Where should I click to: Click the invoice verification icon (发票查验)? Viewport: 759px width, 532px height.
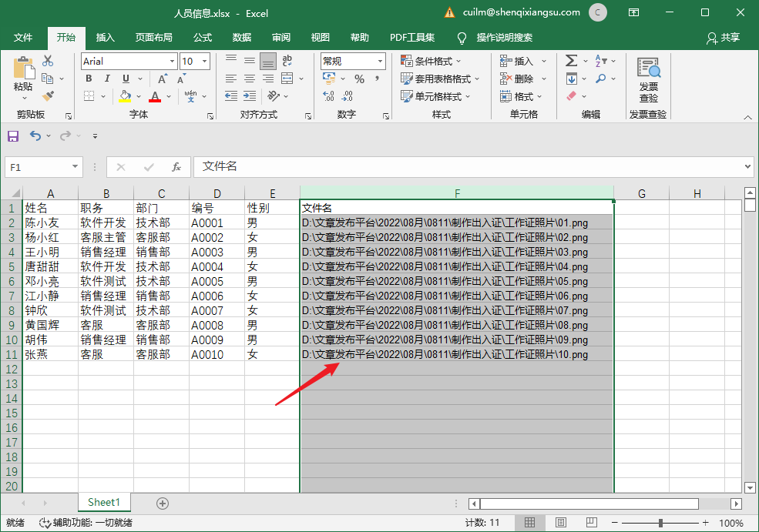649,68
